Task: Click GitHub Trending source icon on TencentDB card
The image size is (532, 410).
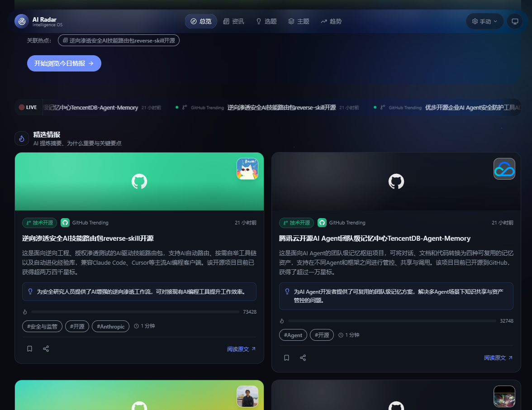Action: click(322, 223)
